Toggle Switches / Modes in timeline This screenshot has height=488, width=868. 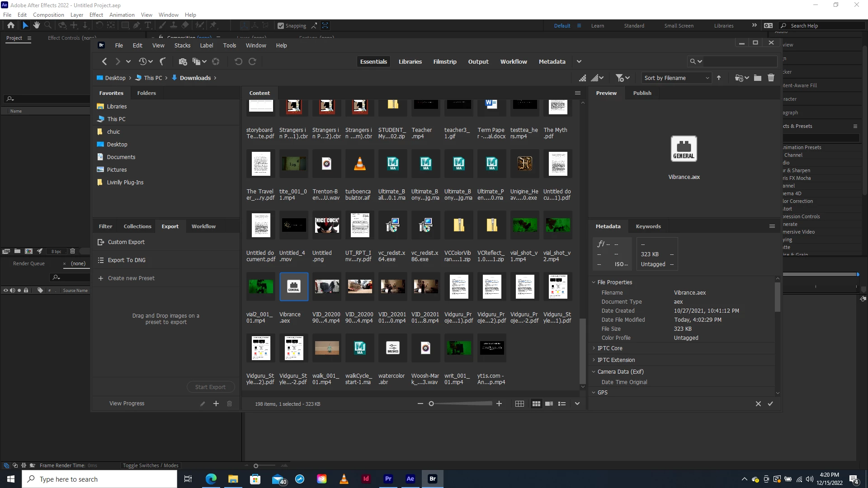coord(151,465)
